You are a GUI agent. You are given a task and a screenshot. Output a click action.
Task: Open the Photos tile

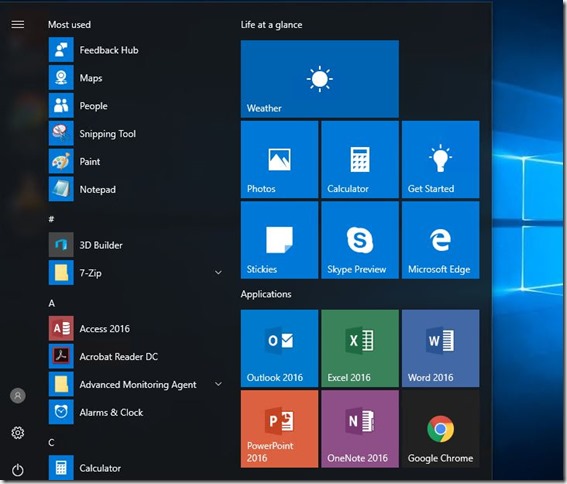pos(280,160)
